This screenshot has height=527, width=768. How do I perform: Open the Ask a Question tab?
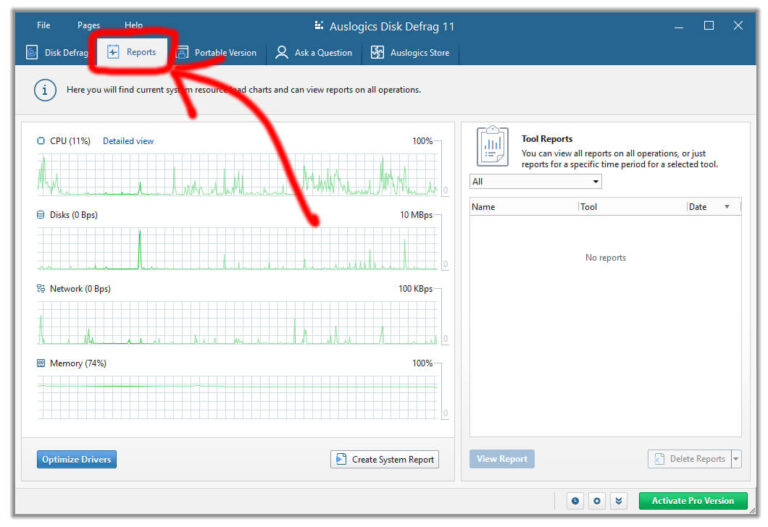click(x=314, y=52)
